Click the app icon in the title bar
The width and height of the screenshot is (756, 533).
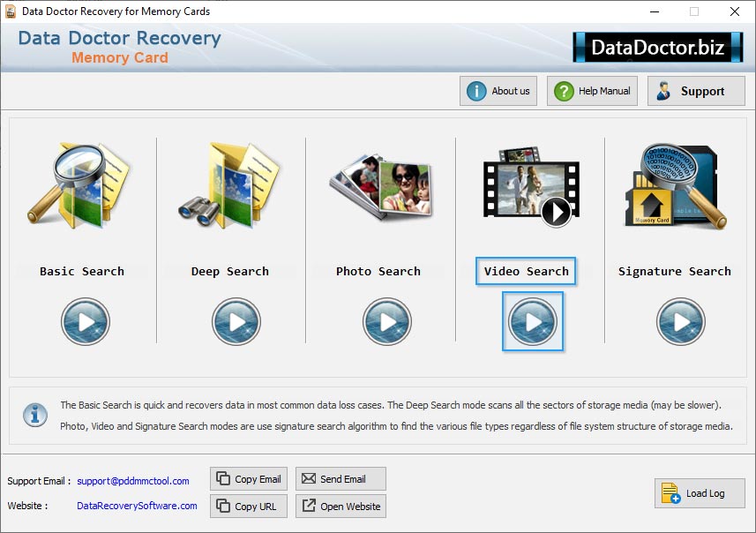click(x=11, y=11)
